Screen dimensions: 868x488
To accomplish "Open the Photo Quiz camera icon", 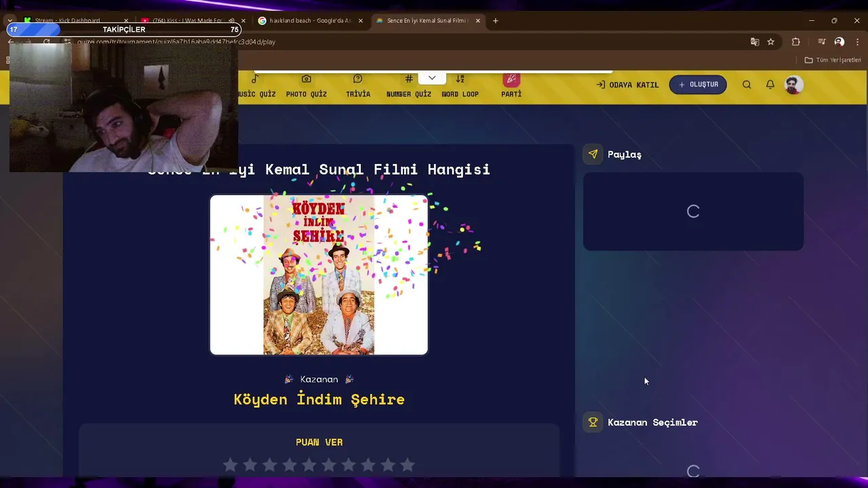I will 307,79.
